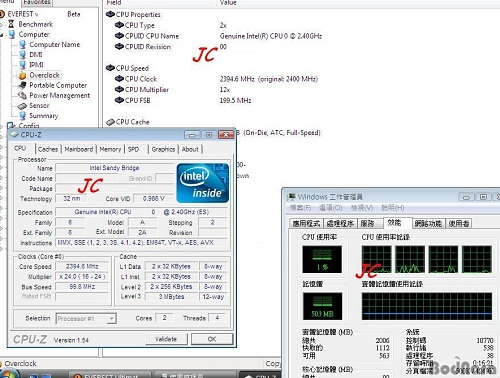
Task: Click the Computer node icon in EVEREST tree
Action: tap(12, 34)
